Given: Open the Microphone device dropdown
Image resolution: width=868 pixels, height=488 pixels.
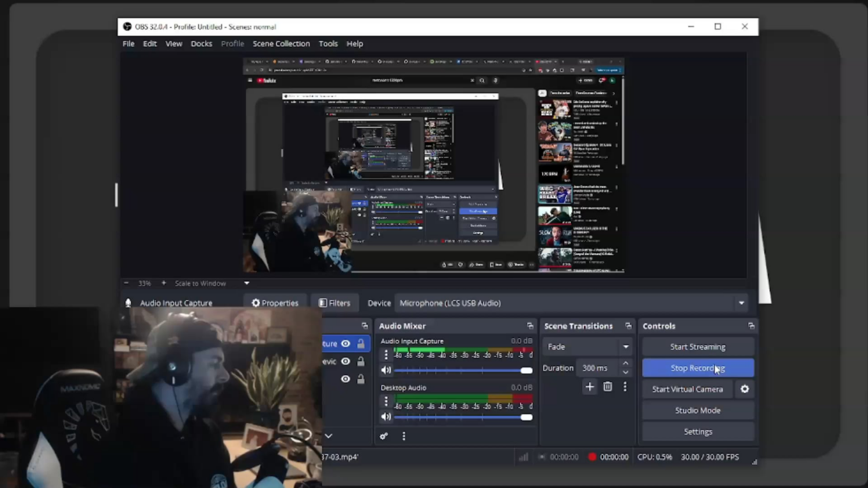Looking at the screenshot, I should pyautogui.click(x=741, y=303).
